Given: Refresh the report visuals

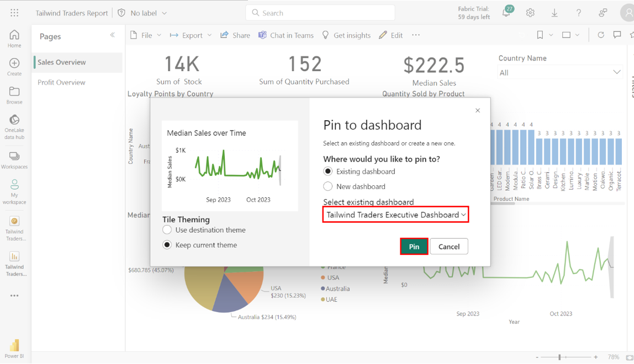Looking at the screenshot, I should [x=601, y=35].
